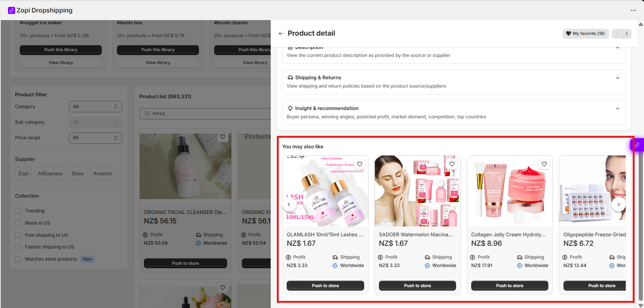644x308 pixels.
Task: Check the Made in US filter
Action: [x=18, y=223]
